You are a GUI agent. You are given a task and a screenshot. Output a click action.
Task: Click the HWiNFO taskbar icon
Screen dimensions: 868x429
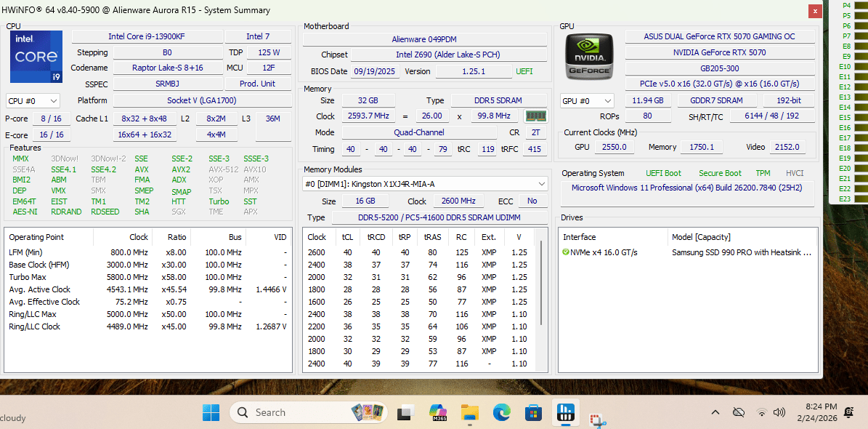pyautogui.click(x=565, y=412)
